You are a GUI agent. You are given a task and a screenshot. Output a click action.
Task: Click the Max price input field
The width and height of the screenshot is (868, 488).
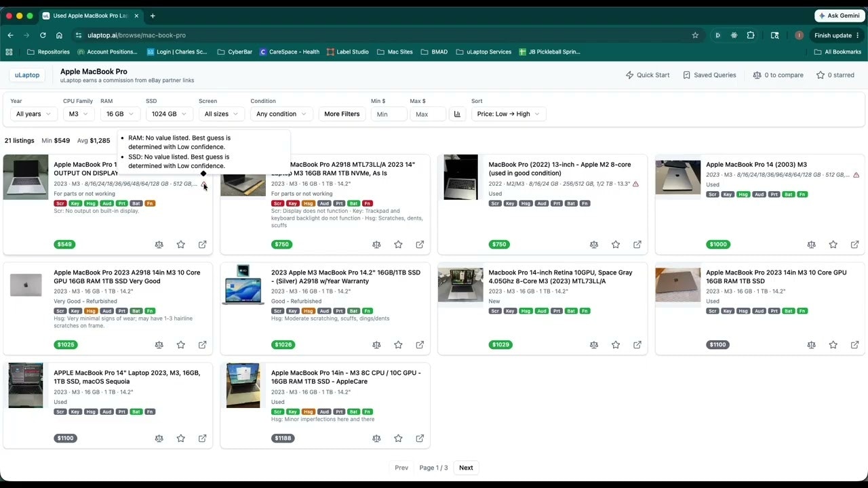[428, 114]
